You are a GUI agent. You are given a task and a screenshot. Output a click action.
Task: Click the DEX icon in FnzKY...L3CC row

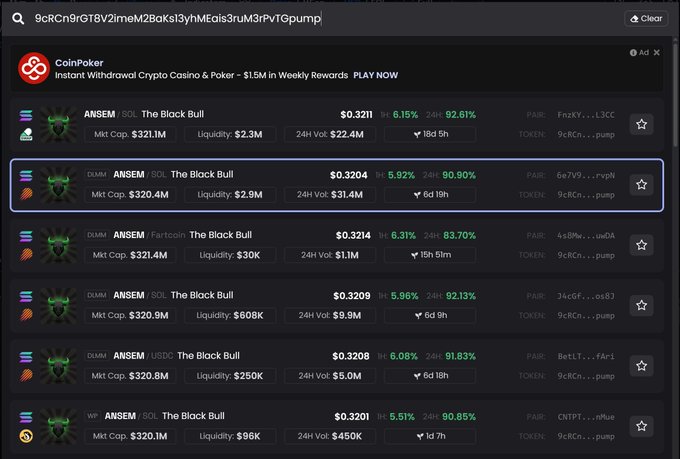pos(26,134)
